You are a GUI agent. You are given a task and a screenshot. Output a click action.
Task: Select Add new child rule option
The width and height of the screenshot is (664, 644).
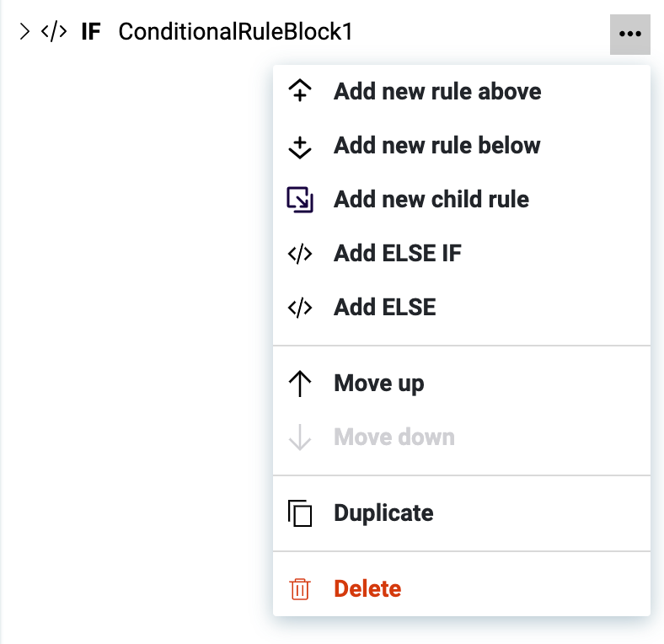[431, 200]
